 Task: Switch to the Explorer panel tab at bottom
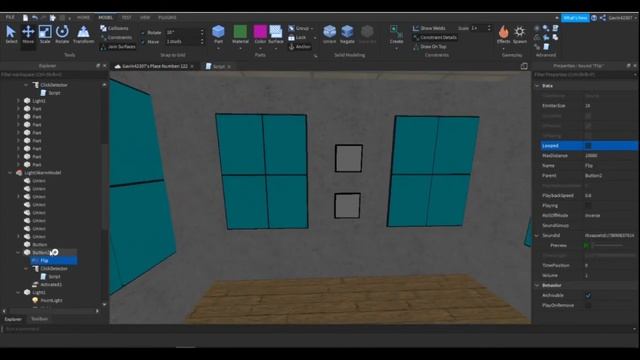13,319
